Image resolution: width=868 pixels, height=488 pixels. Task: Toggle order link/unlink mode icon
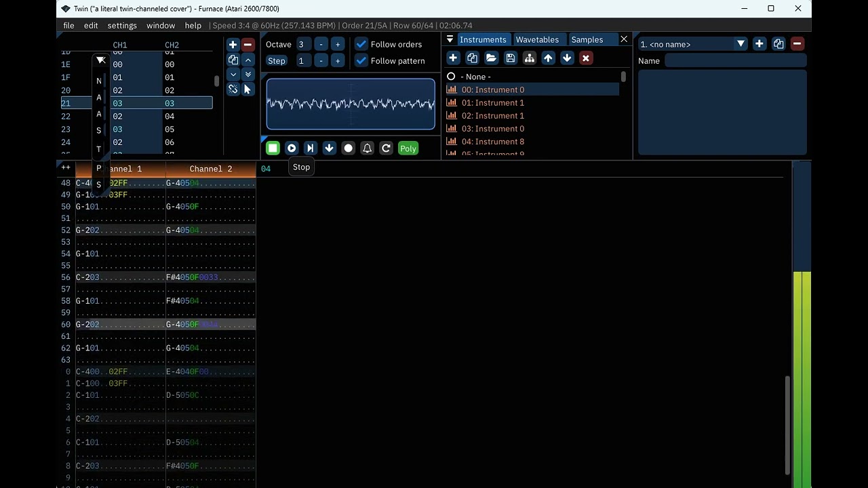(233, 89)
